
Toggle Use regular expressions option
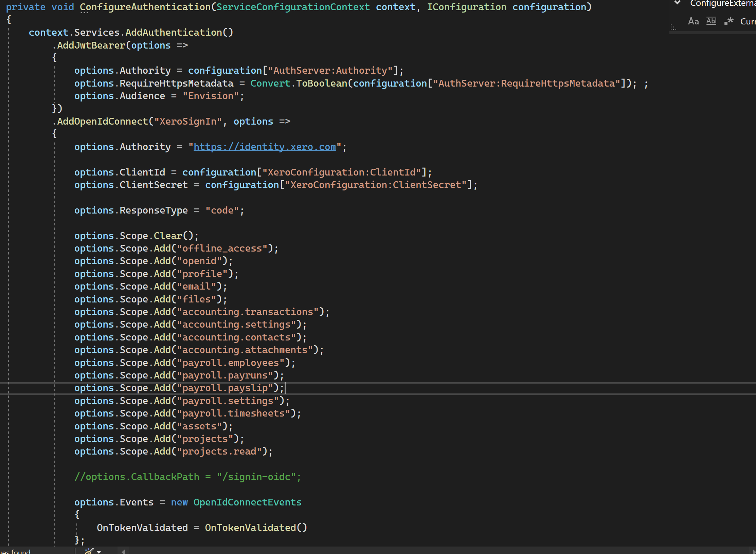[x=728, y=21]
